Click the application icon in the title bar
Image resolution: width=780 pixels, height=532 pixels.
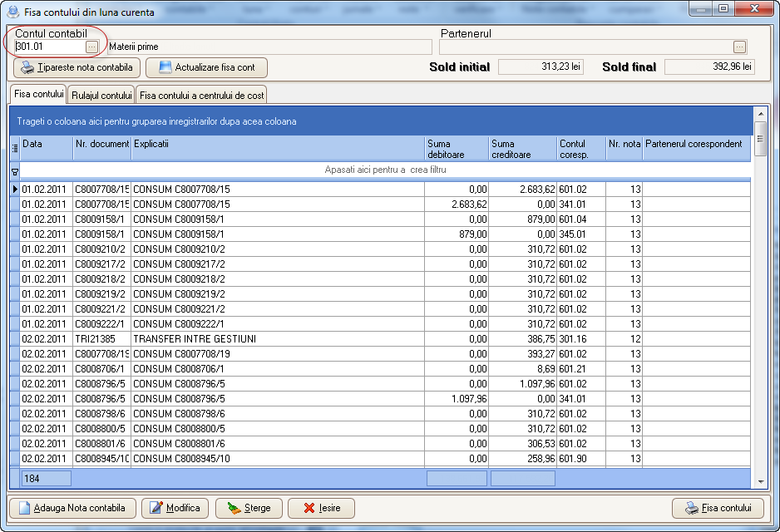click(13, 12)
